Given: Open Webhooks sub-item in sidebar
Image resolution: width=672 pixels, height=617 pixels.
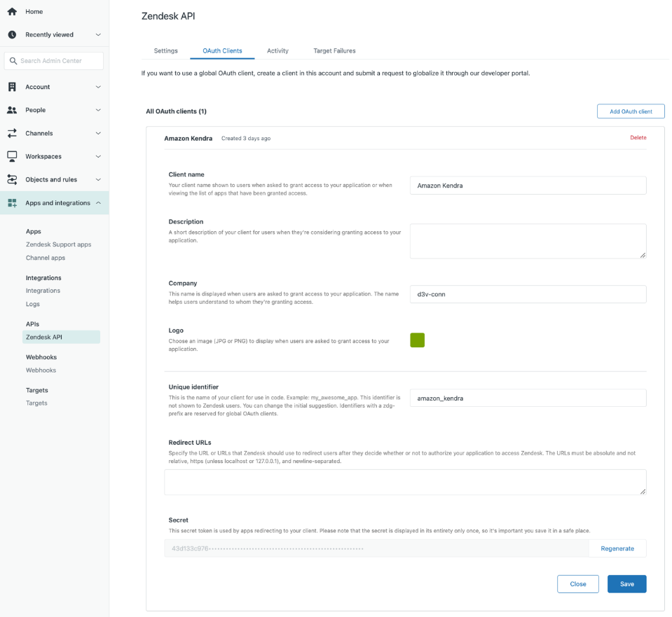Looking at the screenshot, I should click(x=41, y=370).
